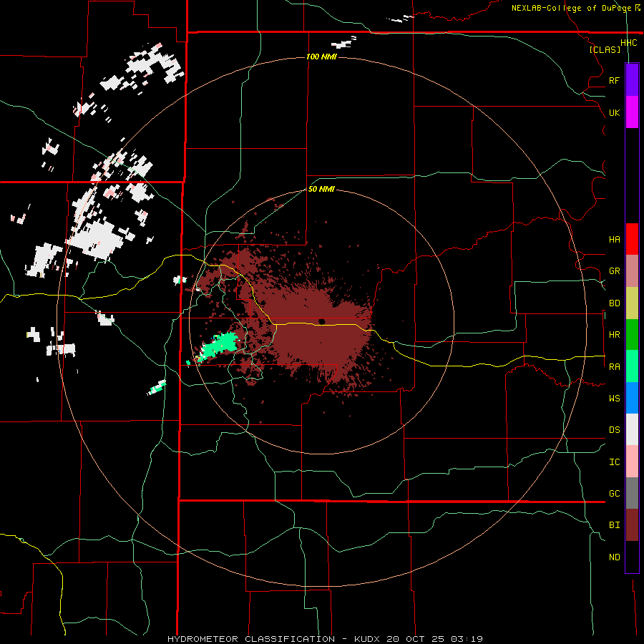This screenshot has height=644, width=644.
Task: Click the ND black legend block
Action: pyautogui.click(x=632, y=557)
